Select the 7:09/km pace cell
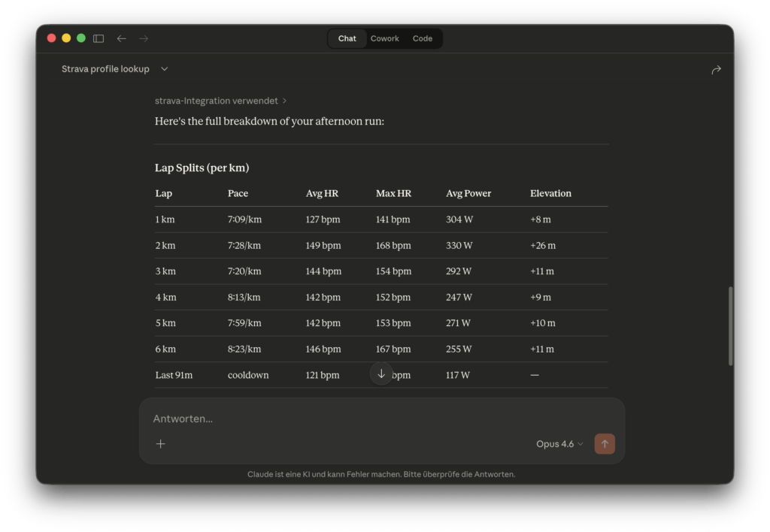Screen dimensions: 770x532 pos(244,219)
